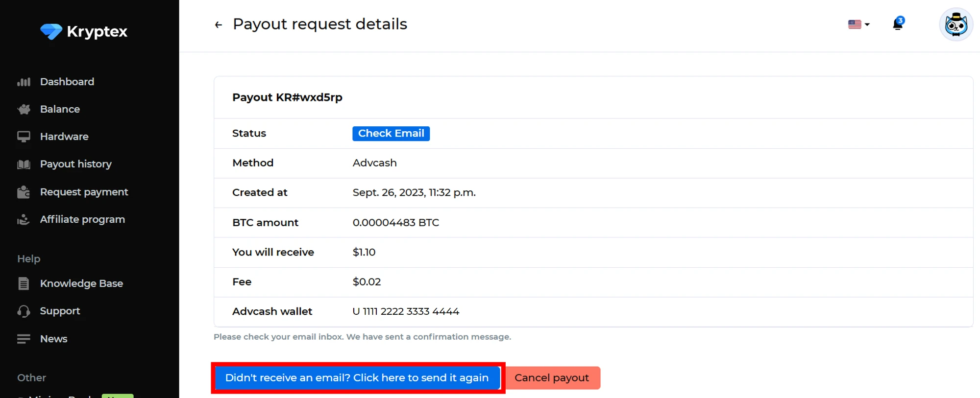The height and width of the screenshot is (398, 980).
Task: Click the Check Email status badge
Action: [x=391, y=134]
